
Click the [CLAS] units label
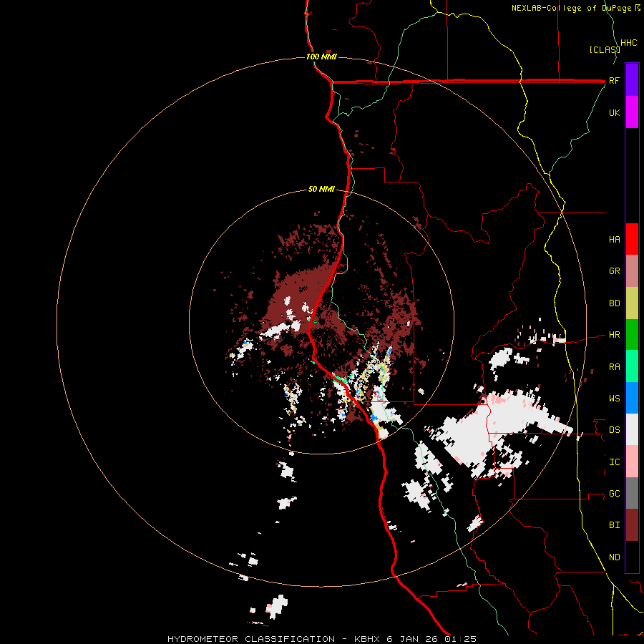tap(605, 49)
